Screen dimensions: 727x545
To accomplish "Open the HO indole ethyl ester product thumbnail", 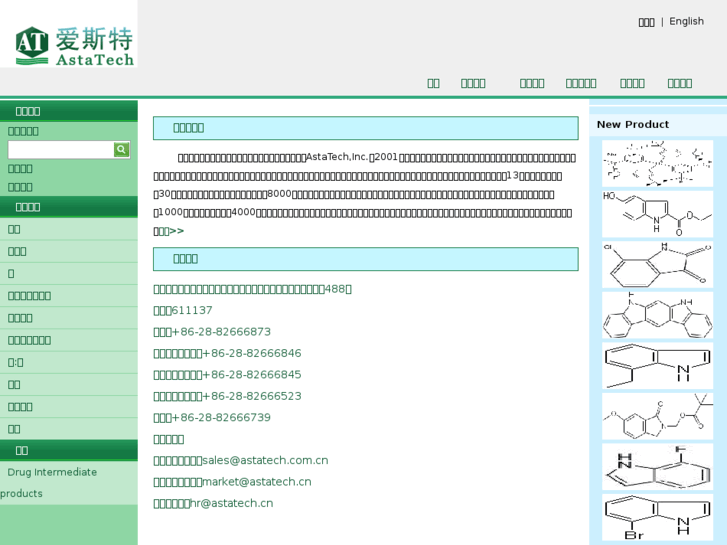I will tap(657, 214).
